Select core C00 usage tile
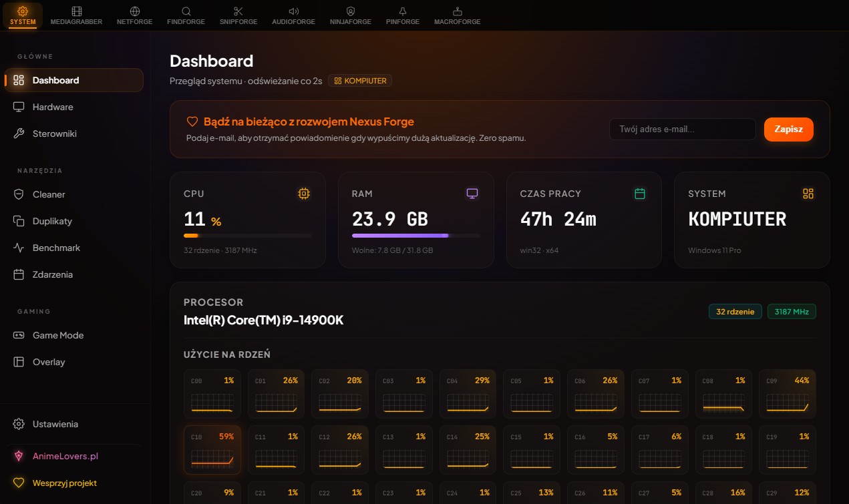 212,394
